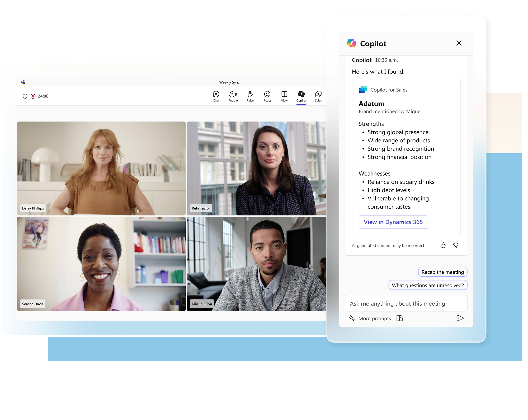This screenshot has height=420, width=528.
Task: Select Reta Taylor video tile
Action: click(x=256, y=168)
